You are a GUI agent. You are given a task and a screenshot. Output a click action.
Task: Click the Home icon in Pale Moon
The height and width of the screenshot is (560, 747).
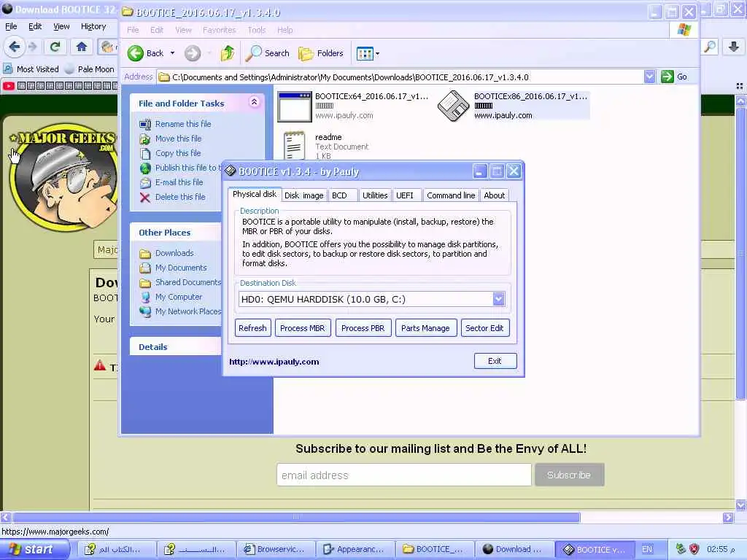(x=82, y=47)
